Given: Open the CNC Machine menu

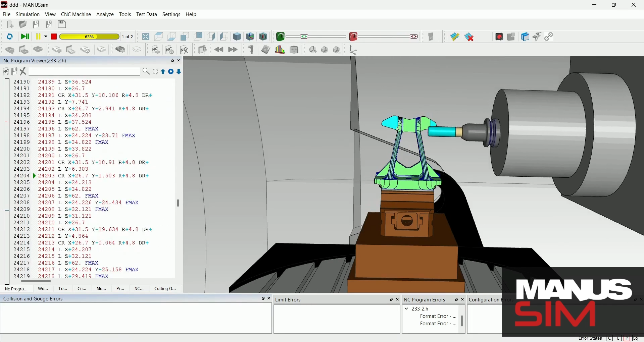Looking at the screenshot, I should pos(76,14).
